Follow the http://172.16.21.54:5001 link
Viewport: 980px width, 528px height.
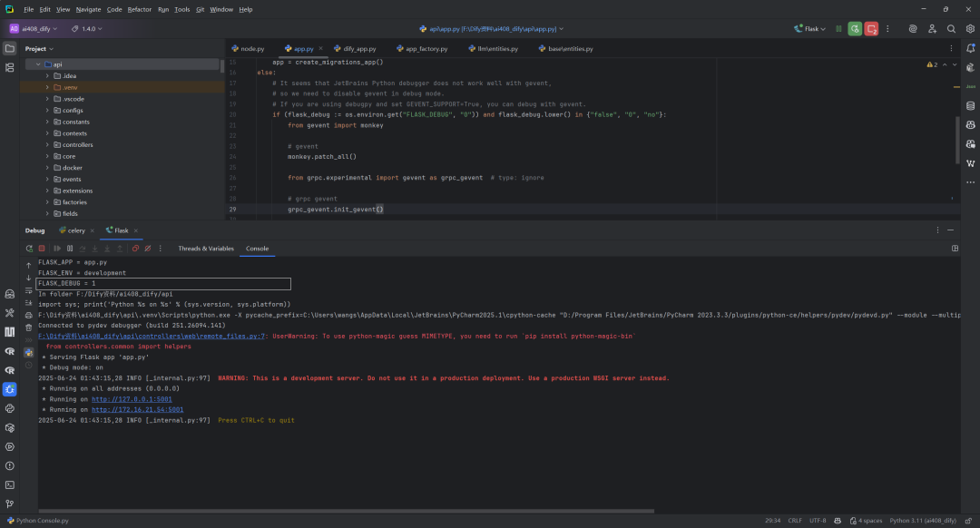point(138,410)
